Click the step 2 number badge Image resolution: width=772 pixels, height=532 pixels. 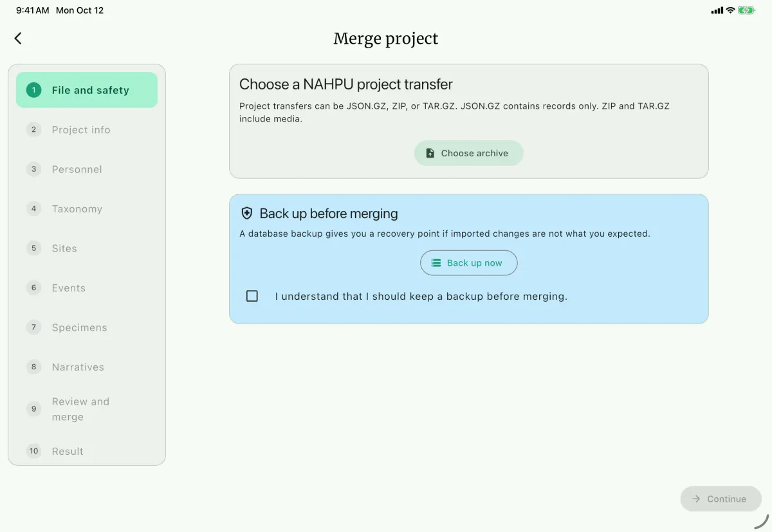point(34,130)
